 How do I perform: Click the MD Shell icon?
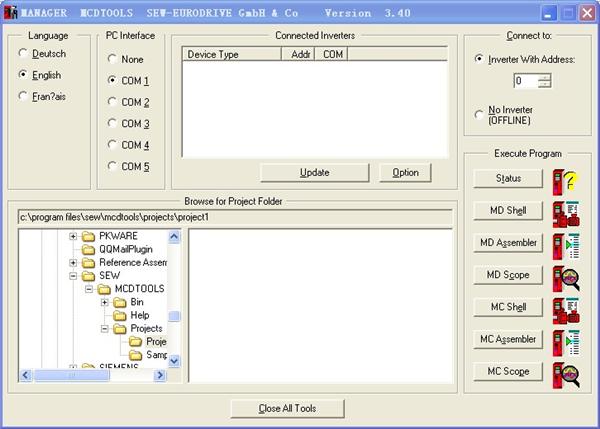(x=566, y=214)
